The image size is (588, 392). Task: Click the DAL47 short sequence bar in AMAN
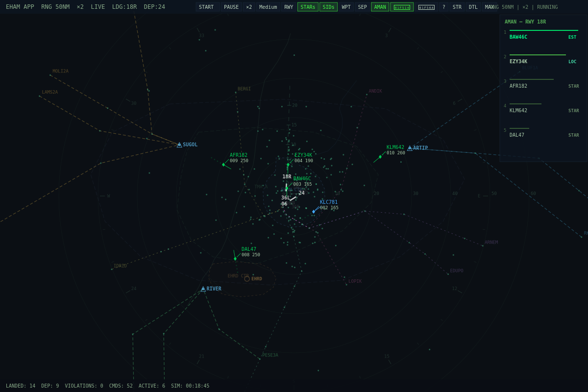[519, 128]
